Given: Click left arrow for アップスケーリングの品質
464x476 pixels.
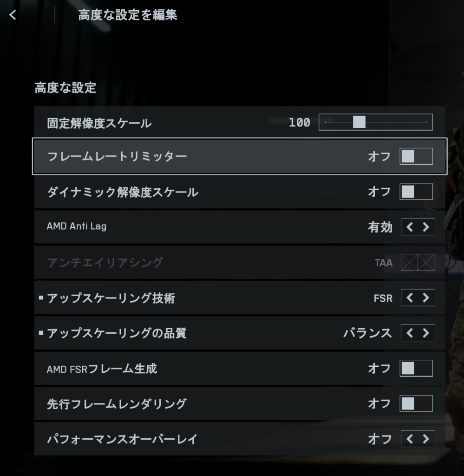Looking at the screenshot, I should tap(410, 333).
